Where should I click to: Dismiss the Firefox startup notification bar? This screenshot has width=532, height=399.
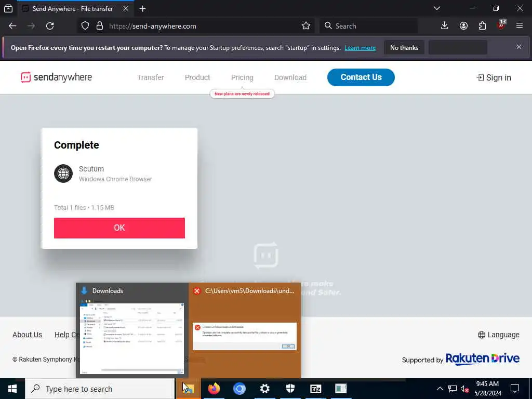click(x=519, y=47)
